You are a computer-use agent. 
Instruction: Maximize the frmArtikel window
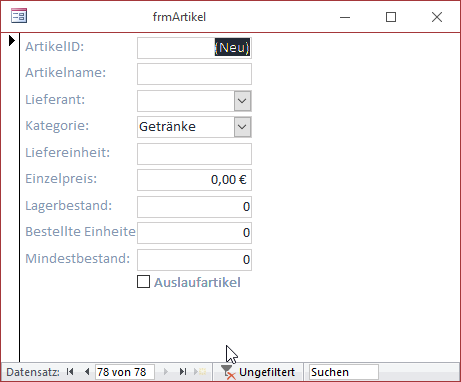[x=391, y=17]
